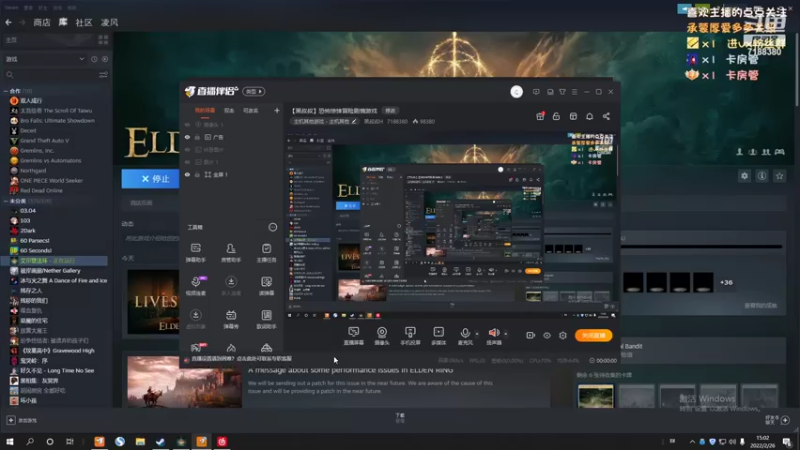Image resolution: width=800 pixels, height=450 pixels.
Task: Toggle visibility of the 摄像头 1 source
Action: click(x=187, y=124)
